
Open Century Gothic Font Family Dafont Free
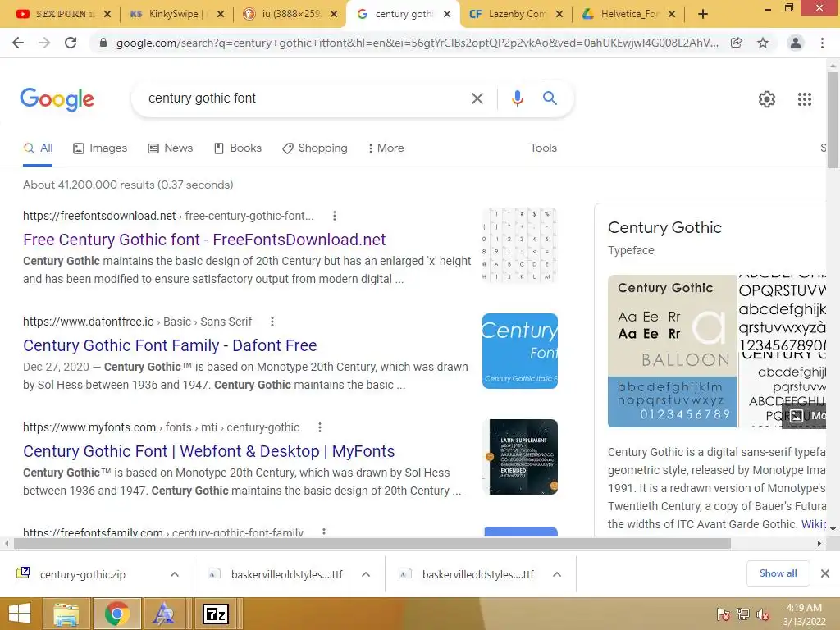click(x=170, y=345)
